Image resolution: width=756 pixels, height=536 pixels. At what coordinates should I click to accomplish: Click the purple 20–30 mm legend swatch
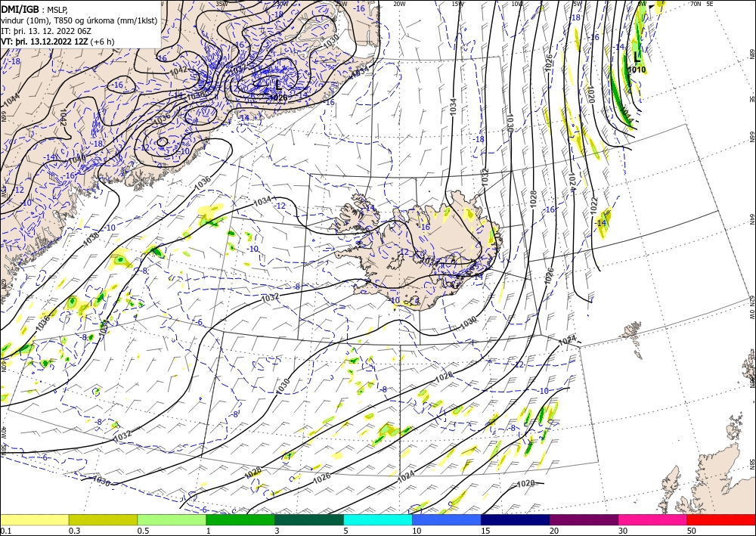(584, 519)
